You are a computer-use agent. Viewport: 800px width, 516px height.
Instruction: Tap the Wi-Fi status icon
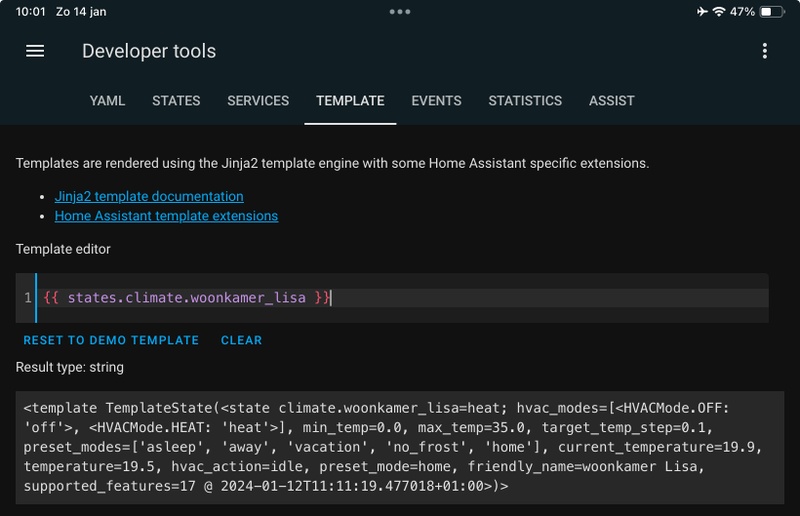click(x=718, y=12)
